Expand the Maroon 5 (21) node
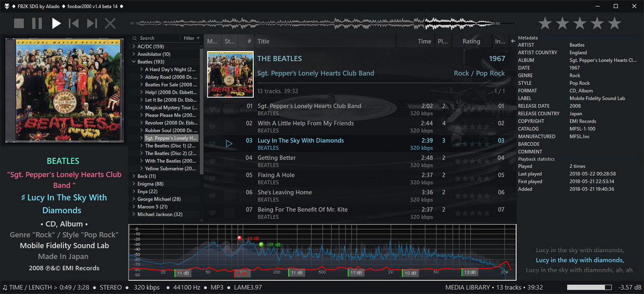 [x=134, y=207]
